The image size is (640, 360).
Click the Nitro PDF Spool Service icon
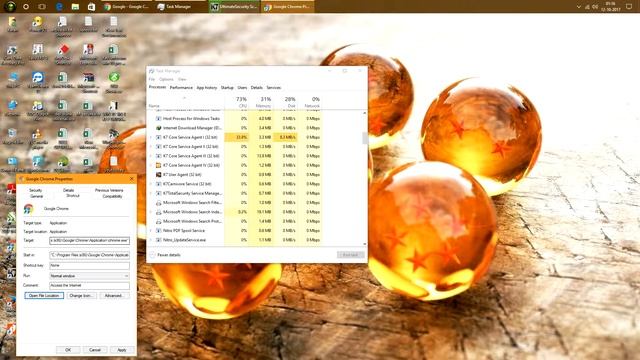coord(158,231)
